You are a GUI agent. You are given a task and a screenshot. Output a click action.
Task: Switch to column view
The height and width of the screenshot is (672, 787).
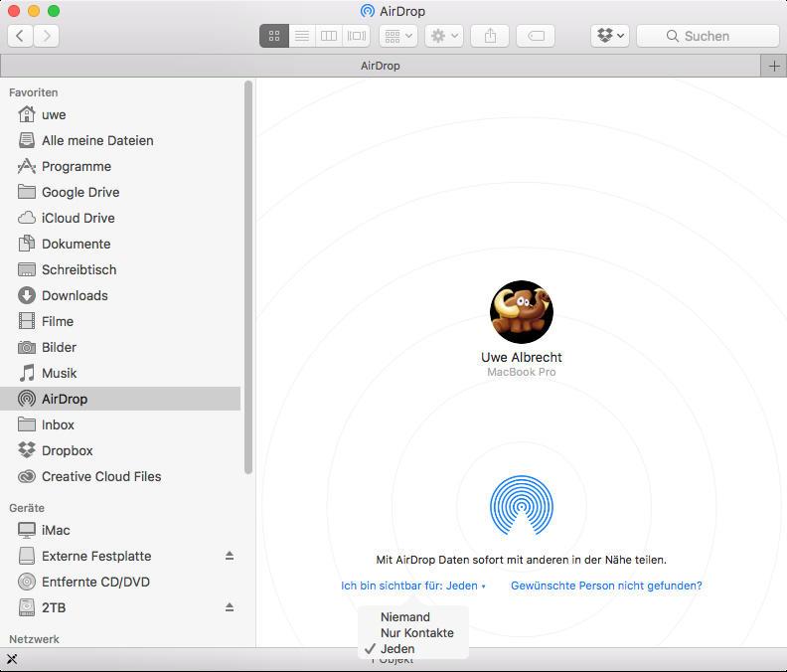(x=329, y=36)
